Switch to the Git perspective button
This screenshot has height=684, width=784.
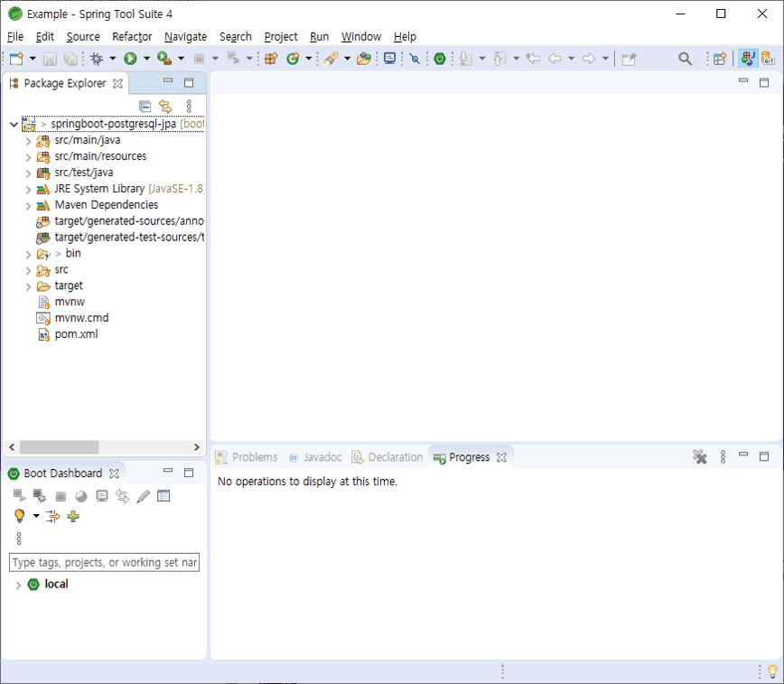(768, 59)
